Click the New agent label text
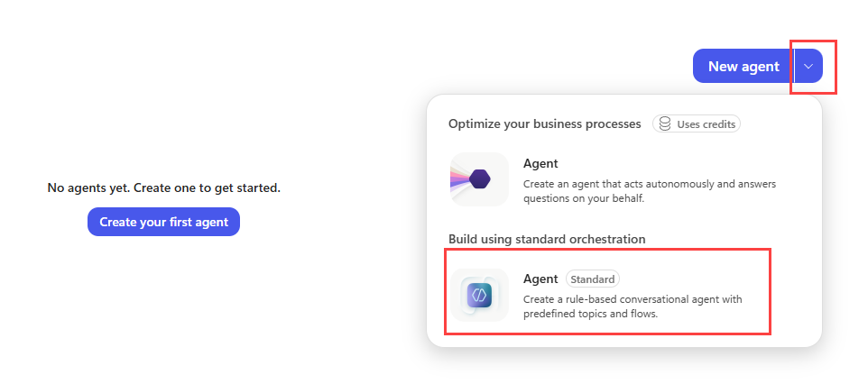Screen dimensions: 868x384 (x=743, y=67)
